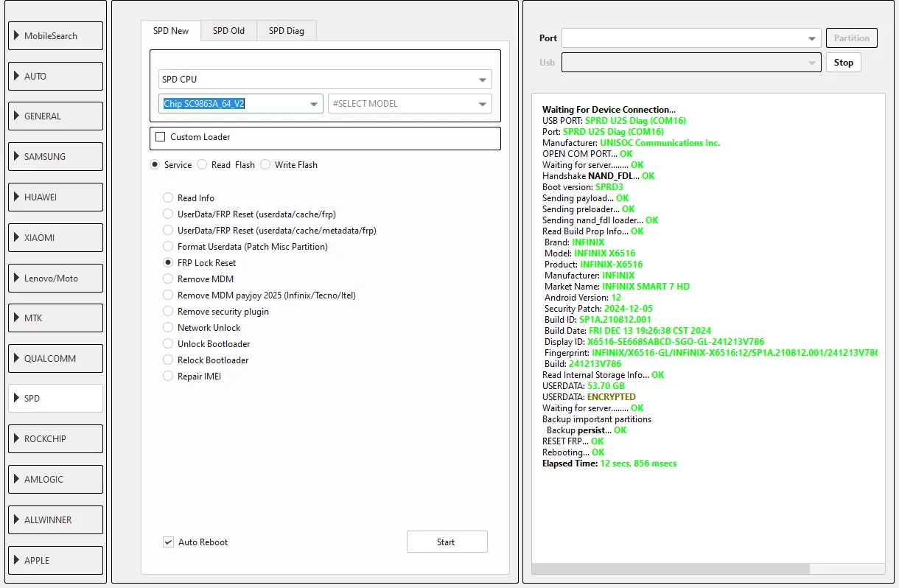Switch to the SPD Old tab
The image size is (899, 588).
[228, 31]
